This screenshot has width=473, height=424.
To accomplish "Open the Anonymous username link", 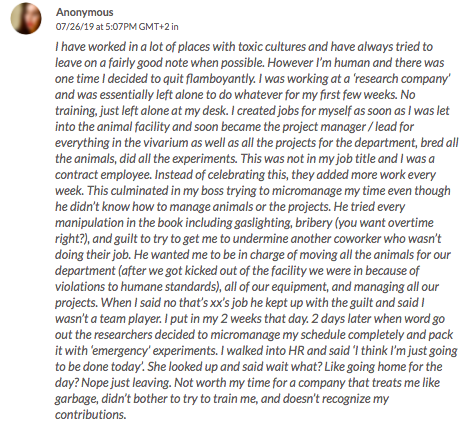I will (85, 12).
